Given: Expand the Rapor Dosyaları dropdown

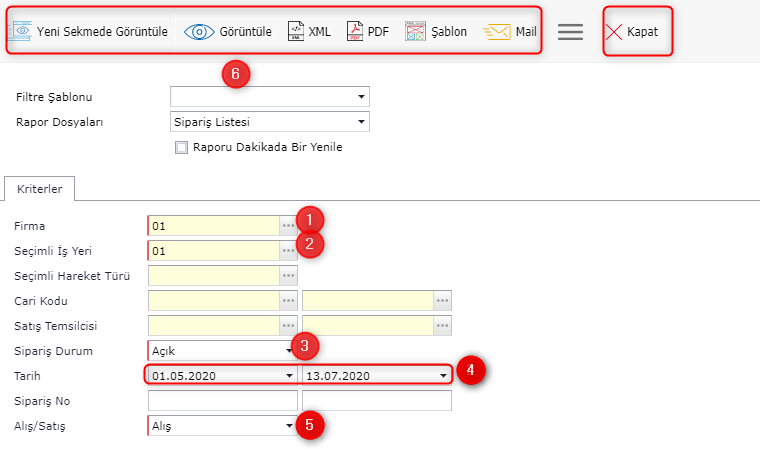Looking at the screenshot, I should pyautogui.click(x=360, y=122).
